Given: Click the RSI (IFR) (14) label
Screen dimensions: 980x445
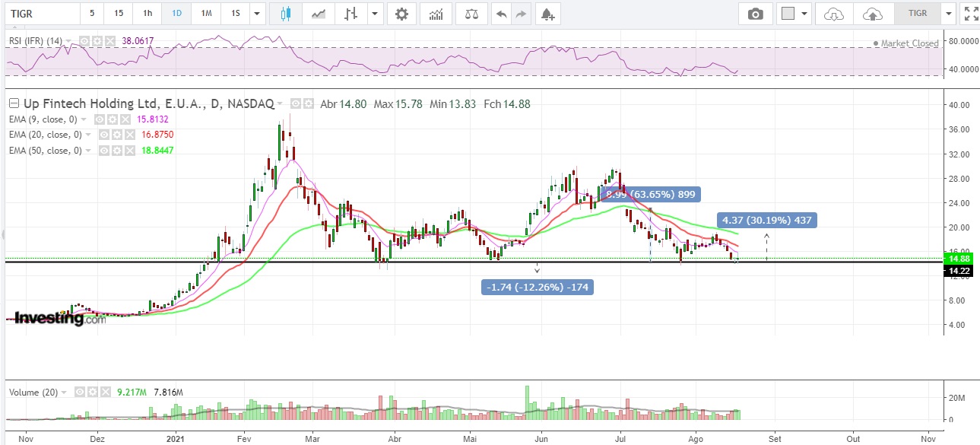Looking at the screenshot, I should tap(36, 41).
